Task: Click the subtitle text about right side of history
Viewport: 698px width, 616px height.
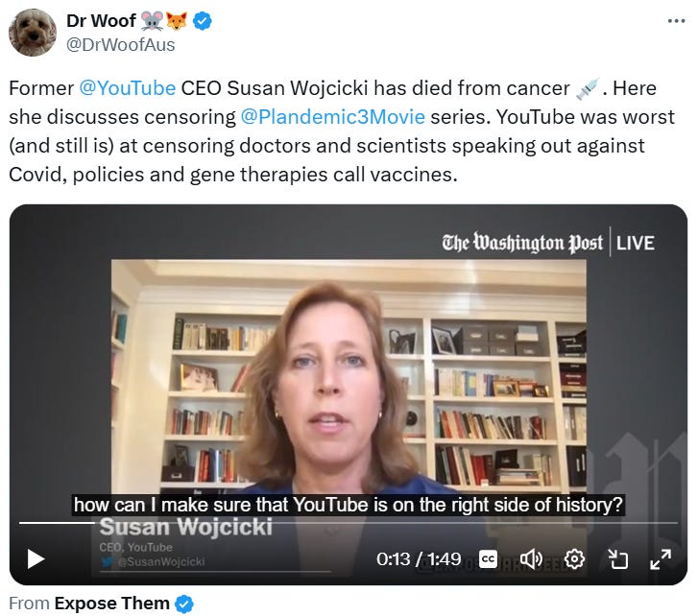Action: 349,505
